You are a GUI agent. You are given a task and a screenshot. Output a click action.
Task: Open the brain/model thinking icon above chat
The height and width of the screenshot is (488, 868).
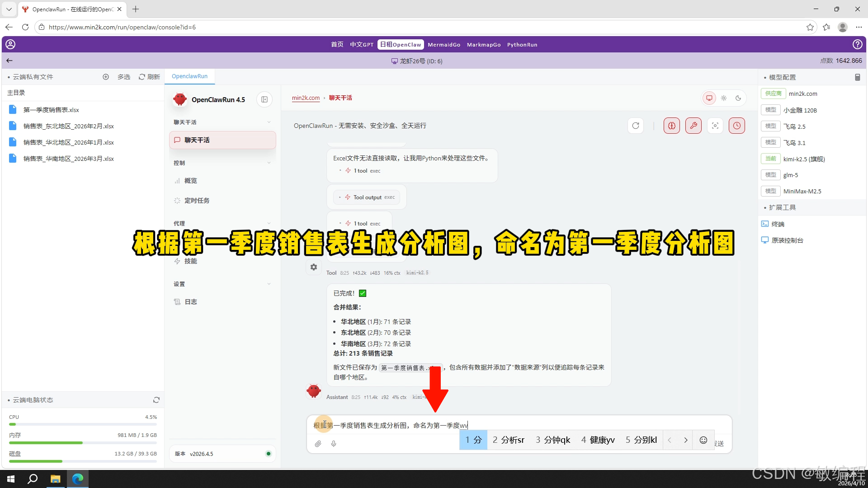click(x=671, y=126)
